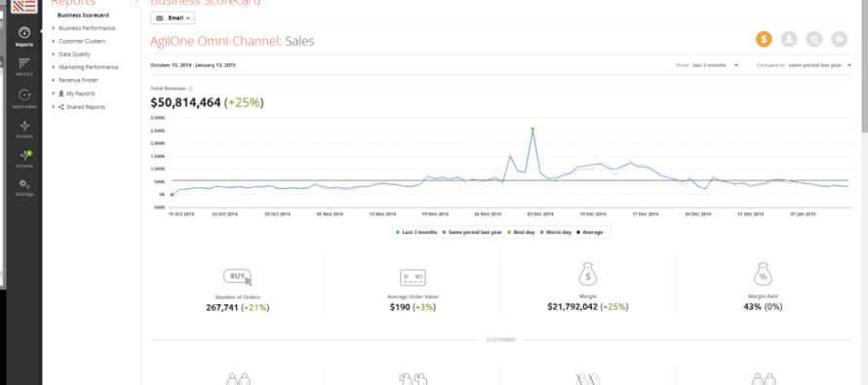Open the Revenue Finder report item
This screenshot has width=868, height=385.
pos(78,80)
